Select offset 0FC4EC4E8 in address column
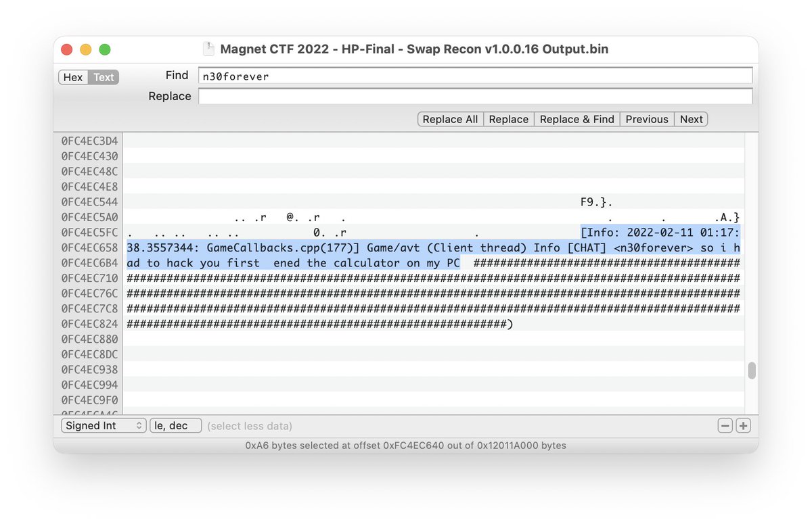This screenshot has height=524, width=812. pos(89,187)
